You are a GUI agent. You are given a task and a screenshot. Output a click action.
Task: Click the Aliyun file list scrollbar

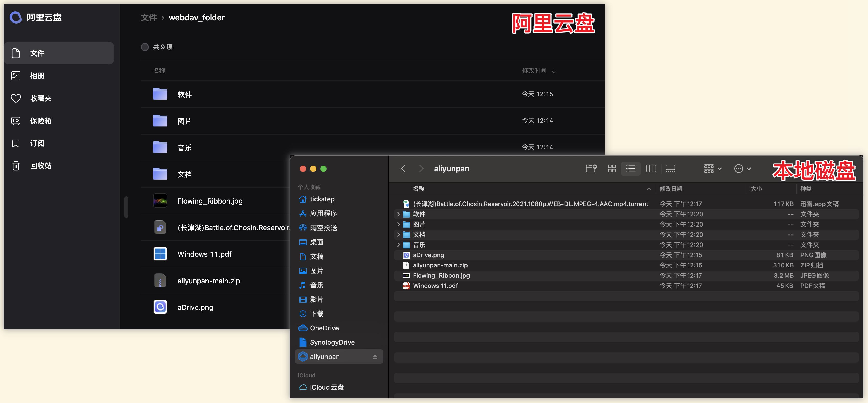pyautogui.click(x=126, y=207)
